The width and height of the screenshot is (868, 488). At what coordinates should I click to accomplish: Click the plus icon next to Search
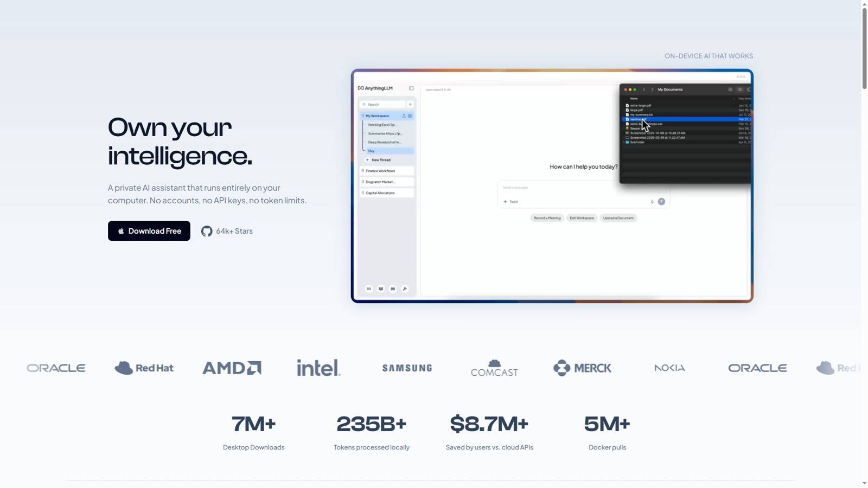pyautogui.click(x=411, y=105)
